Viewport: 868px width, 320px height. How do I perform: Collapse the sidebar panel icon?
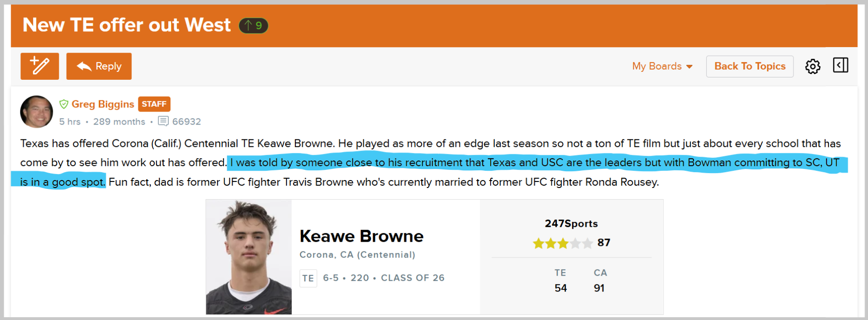point(841,65)
